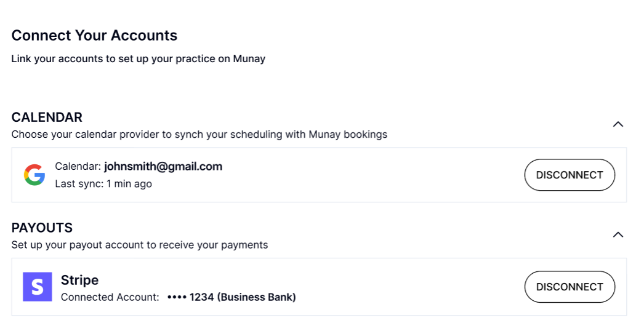
Task: Click the Google logo icon
Action: (x=34, y=175)
